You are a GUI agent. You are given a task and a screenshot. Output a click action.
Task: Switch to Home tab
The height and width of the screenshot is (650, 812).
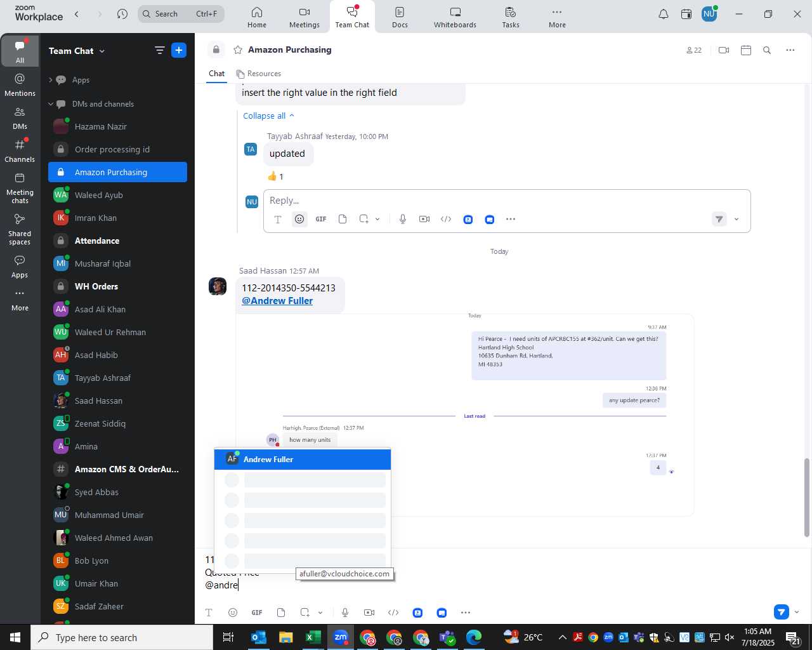(257, 17)
